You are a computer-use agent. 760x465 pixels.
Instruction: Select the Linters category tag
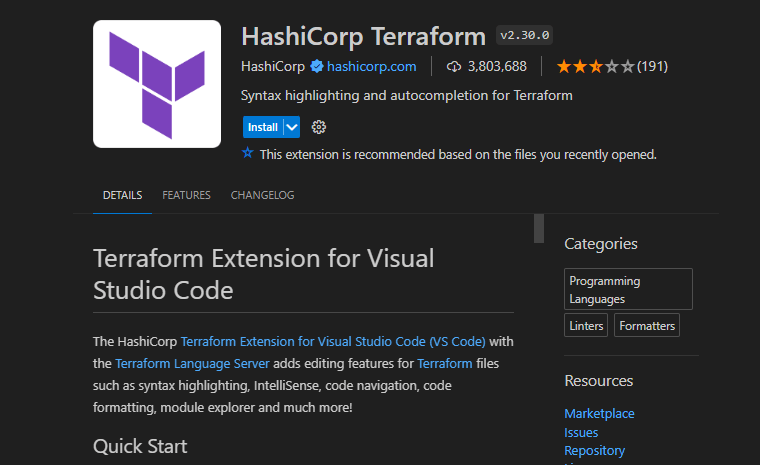click(x=586, y=325)
